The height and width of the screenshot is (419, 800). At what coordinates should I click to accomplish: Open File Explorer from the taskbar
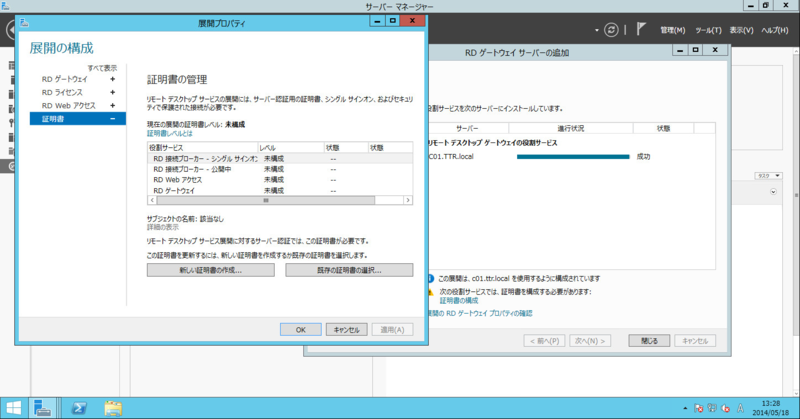(x=113, y=408)
